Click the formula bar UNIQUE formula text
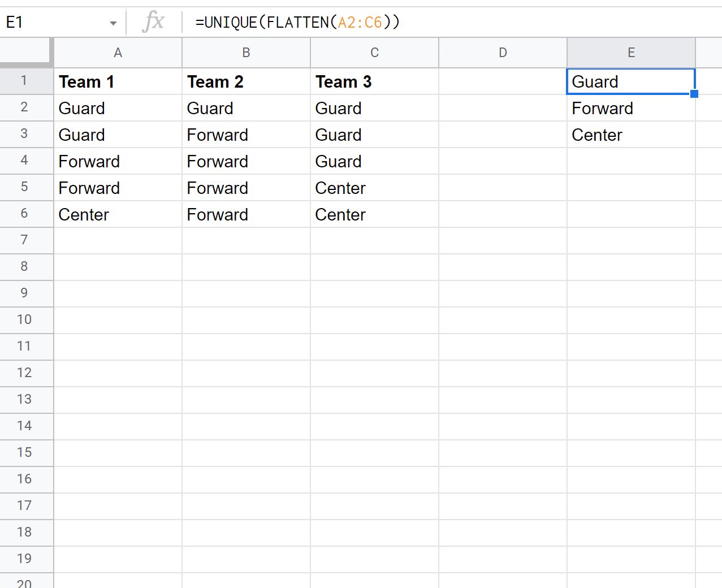The image size is (722, 588). 297,23
